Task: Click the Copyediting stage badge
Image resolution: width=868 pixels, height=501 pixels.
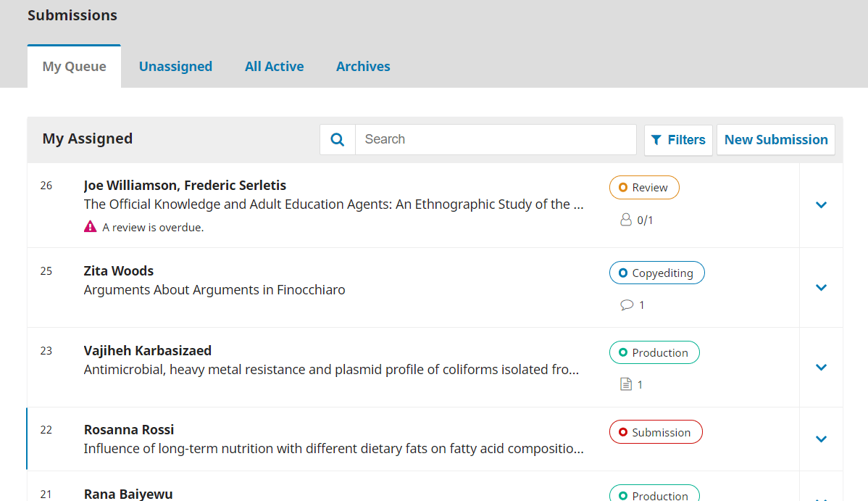Action: click(x=656, y=273)
